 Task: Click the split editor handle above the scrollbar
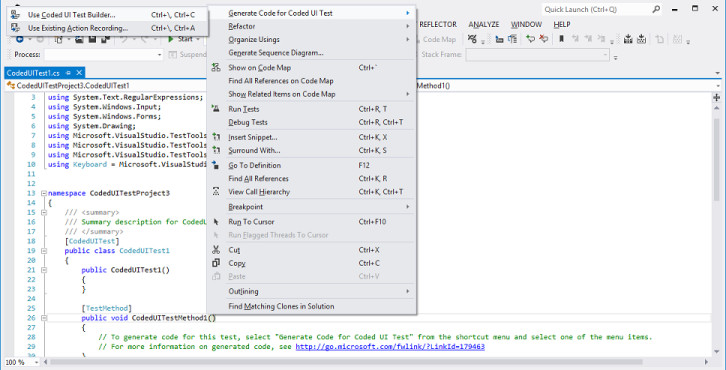[717, 97]
